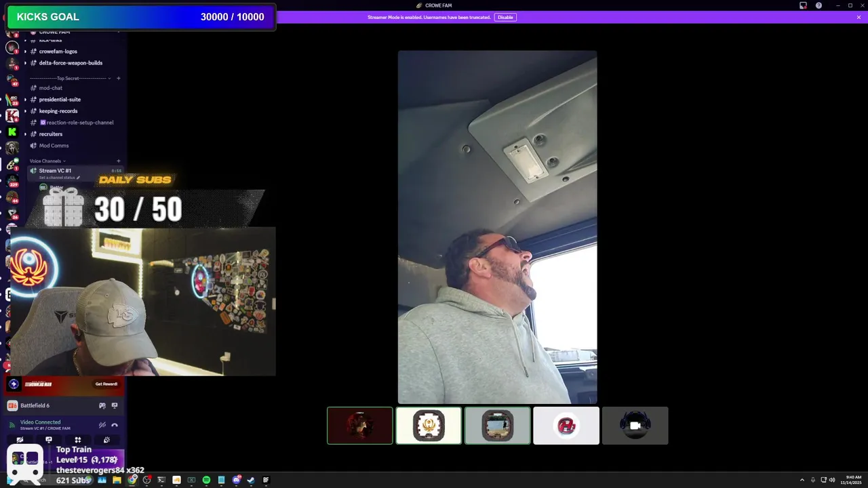
Task: Open Battlefield BF taskbar icon
Action: [266, 480]
